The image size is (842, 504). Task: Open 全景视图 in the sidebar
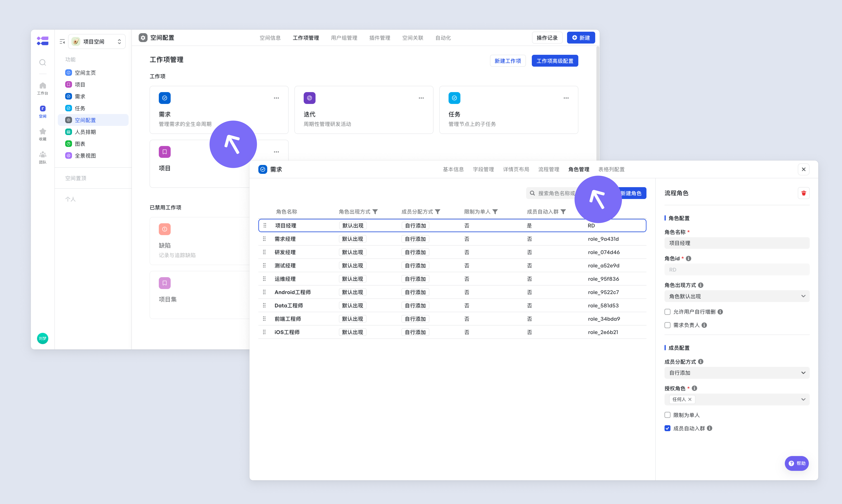(x=93, y=156)
